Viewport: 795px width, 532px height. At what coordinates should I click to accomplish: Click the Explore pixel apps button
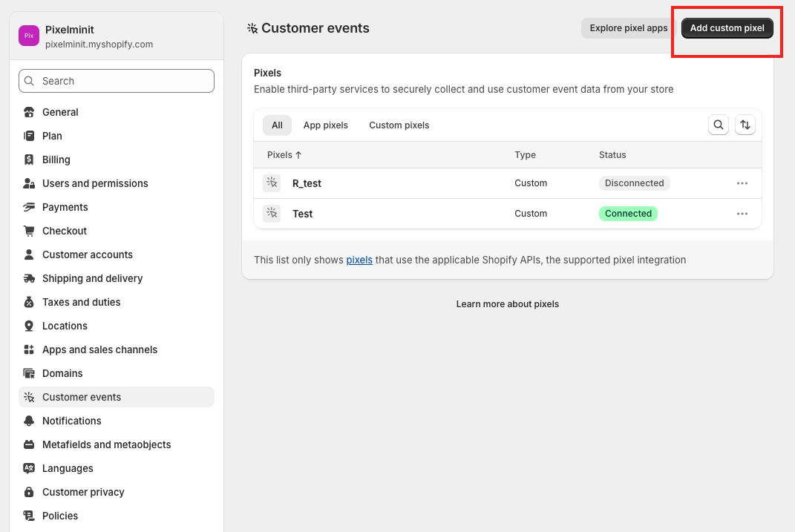coord(629,28)
